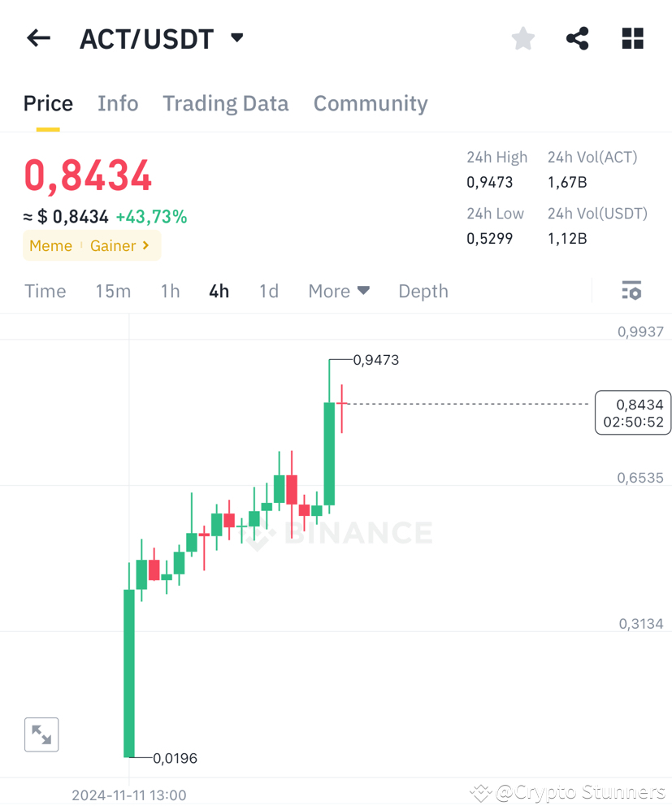Screen dimensions: 672x810
Task: Enable the 1d candle timeframe
Action: click(268, 290)
